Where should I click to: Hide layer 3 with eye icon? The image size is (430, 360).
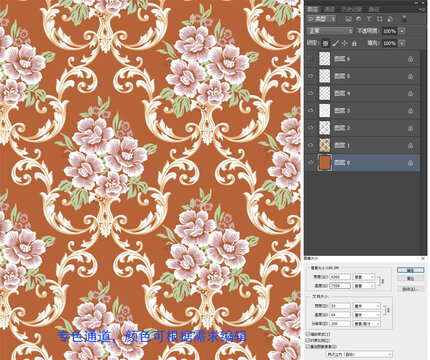tap(311, 111)
